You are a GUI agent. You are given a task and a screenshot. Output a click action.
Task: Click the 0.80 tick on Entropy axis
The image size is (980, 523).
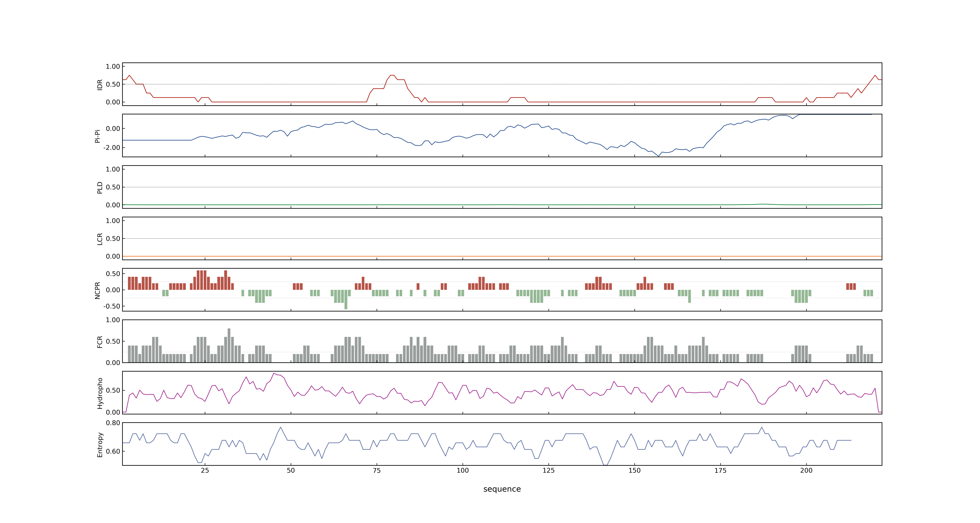(113, 423)
